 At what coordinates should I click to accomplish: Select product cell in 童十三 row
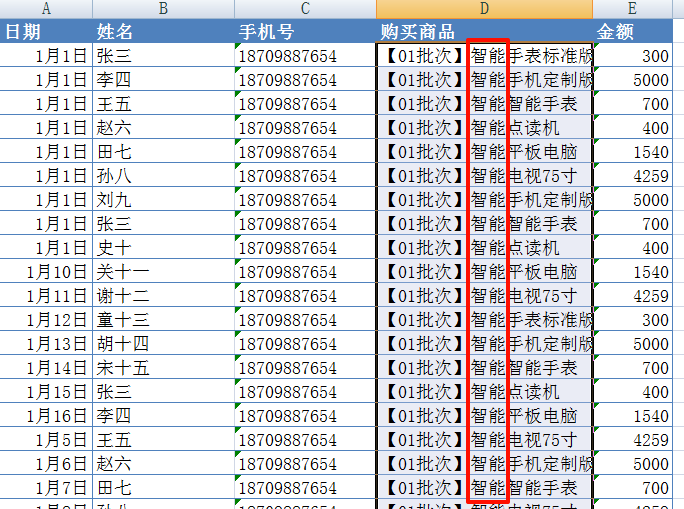point(484,319)
